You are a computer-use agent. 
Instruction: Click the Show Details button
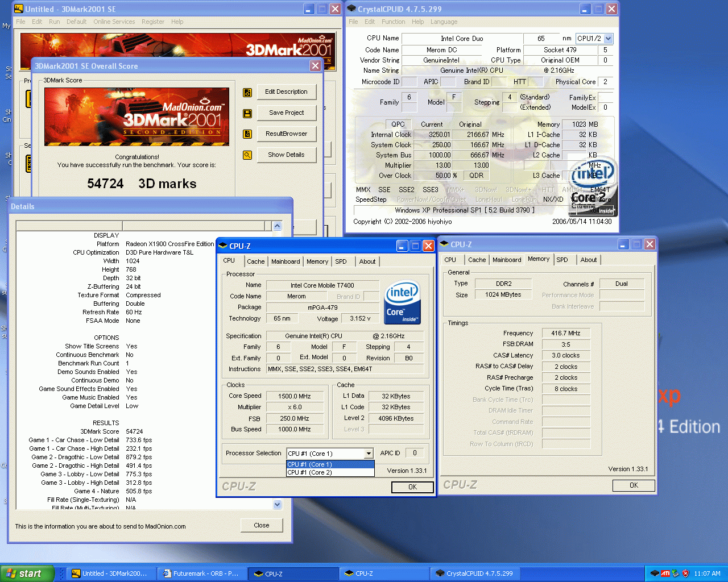(x=287, y=155)
